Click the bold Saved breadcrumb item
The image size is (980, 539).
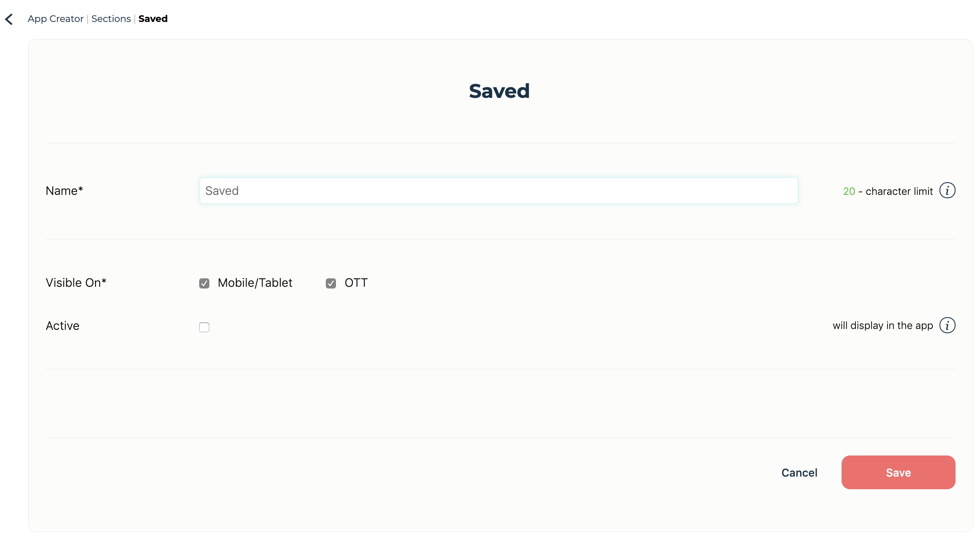153,19
